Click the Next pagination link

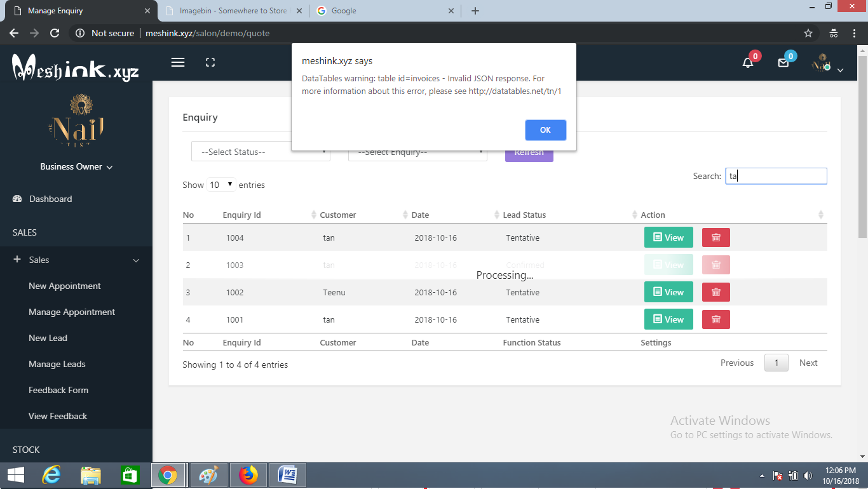click(x=808, y=363)
